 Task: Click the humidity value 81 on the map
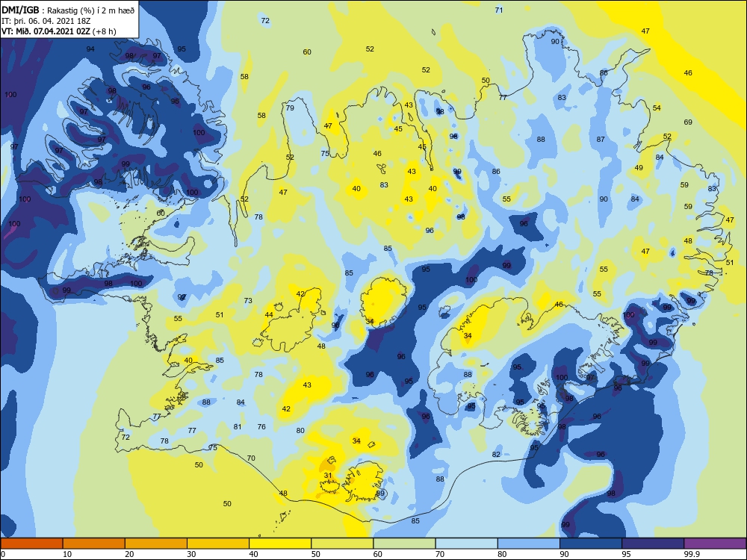pos(238,426)
